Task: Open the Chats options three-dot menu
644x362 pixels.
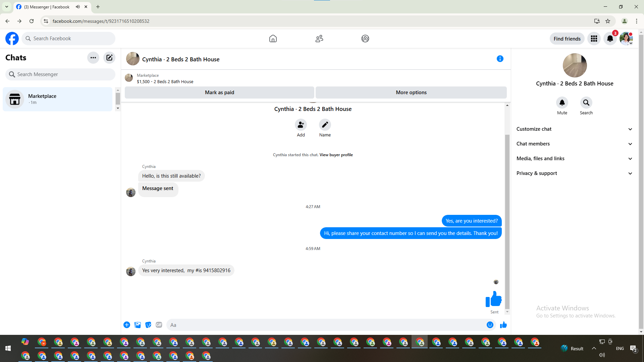Action: (x=93, y=58)
